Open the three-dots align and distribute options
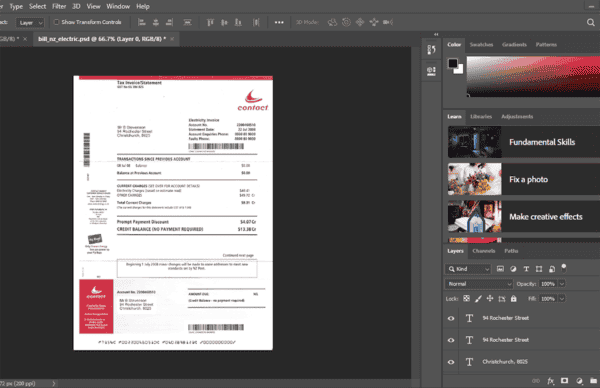600x388 pixels. 279,23
